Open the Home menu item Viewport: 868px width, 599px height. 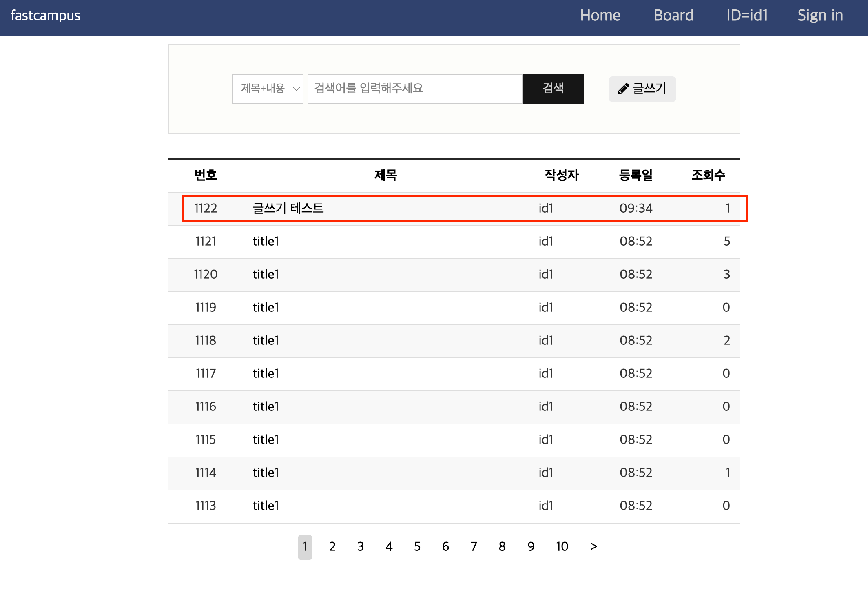[600, 16]
